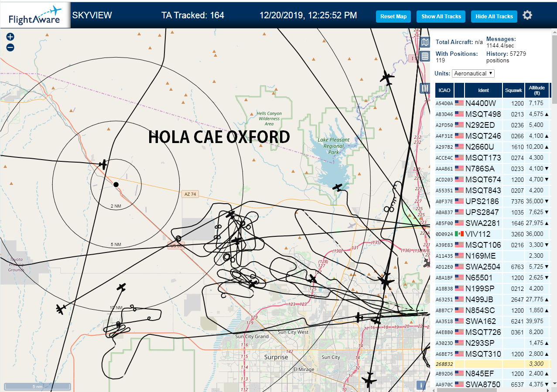Screen dimensions: 557x392
Task: Select aircraft near the 2 NM ring
Action: tap(103, 164)
